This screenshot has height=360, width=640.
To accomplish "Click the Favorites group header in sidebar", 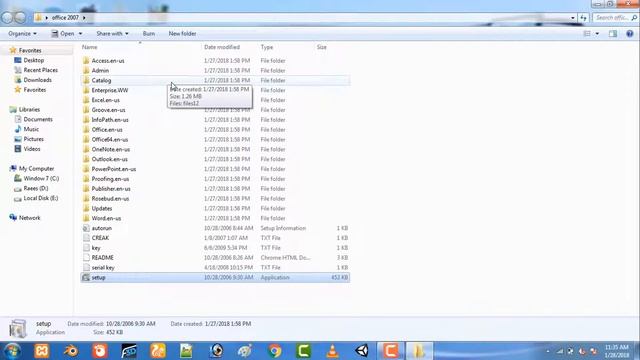I will (x=30, y=50).
